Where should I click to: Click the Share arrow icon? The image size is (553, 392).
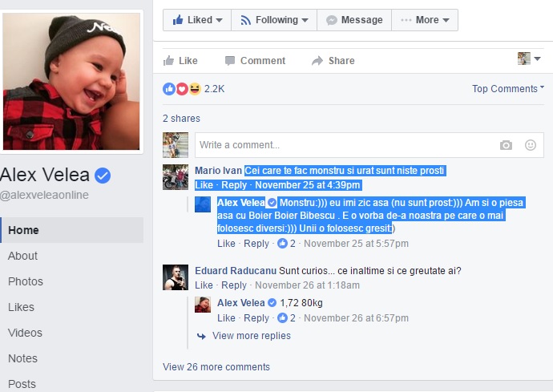point(317,61)
